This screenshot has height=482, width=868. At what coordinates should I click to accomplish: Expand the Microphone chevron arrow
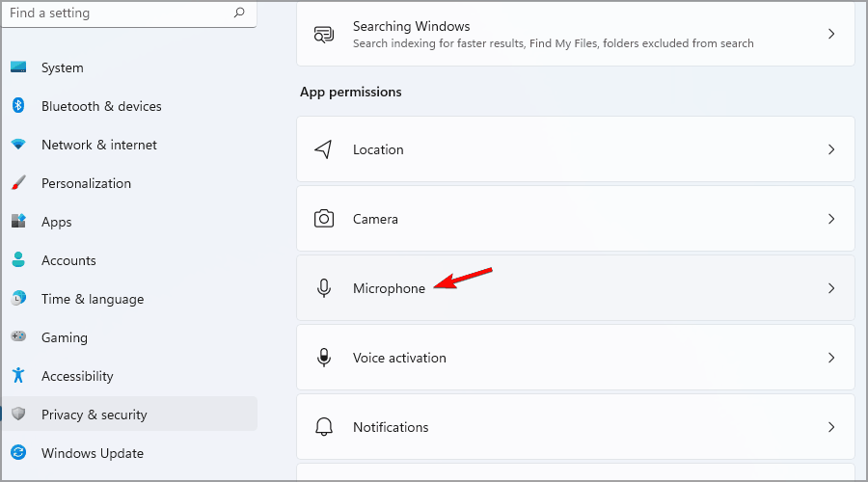pos(831,288)
